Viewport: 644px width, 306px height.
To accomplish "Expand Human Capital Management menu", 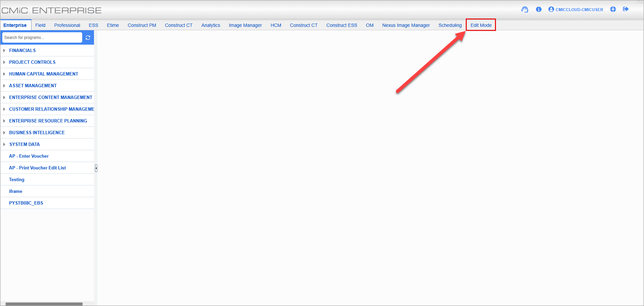I will (x=4, y=74).
